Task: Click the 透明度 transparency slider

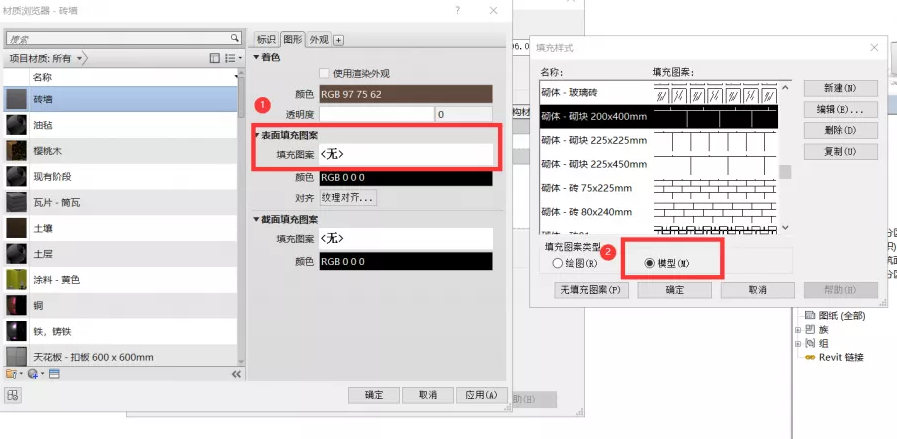Action: click(x=376, y=114)
